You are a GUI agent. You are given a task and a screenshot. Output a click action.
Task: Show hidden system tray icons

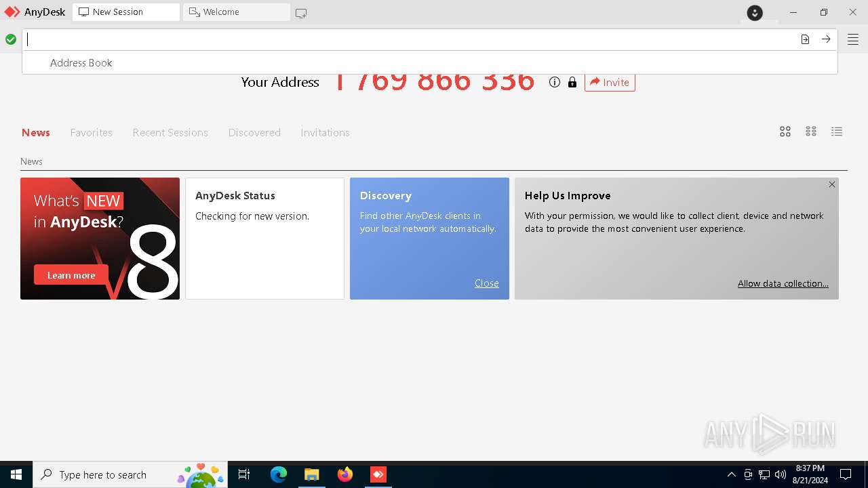[x=731, y=474]
